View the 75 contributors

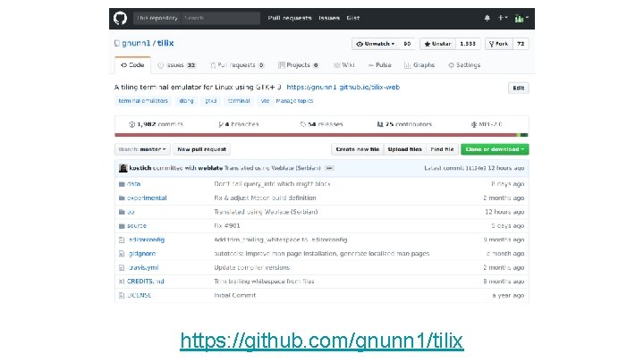click(404, 124)
